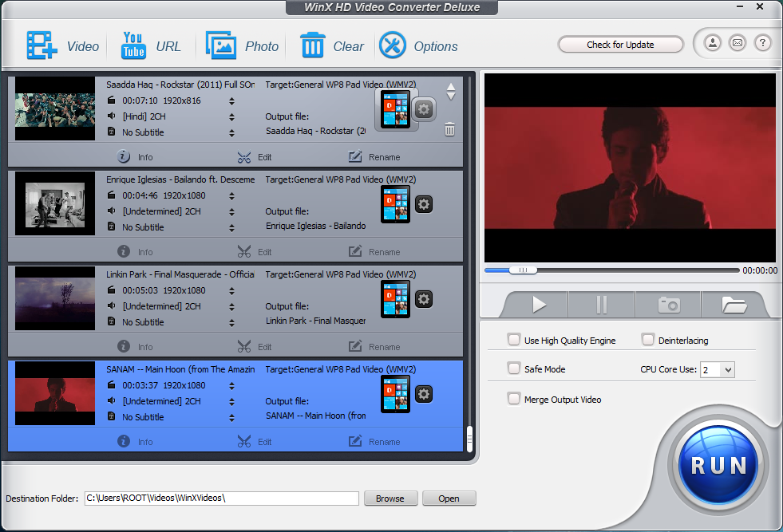The image size is (783, 532).
Task: Play the preview video
Action: 538,305
